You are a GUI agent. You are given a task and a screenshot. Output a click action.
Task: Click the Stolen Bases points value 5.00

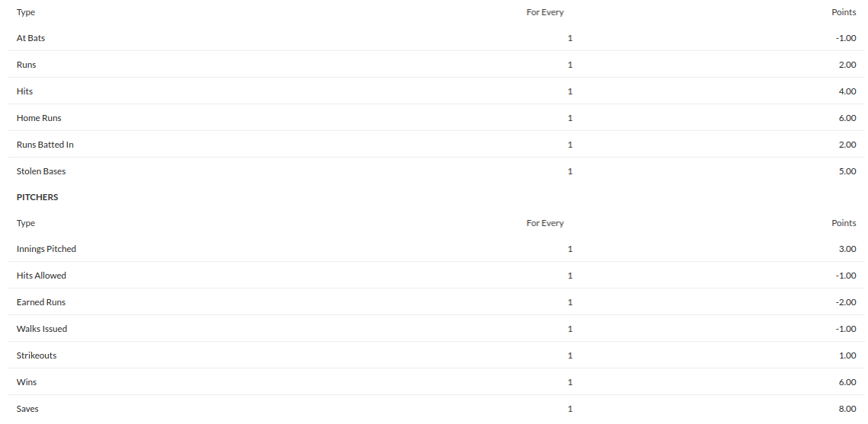coord(847,171)
